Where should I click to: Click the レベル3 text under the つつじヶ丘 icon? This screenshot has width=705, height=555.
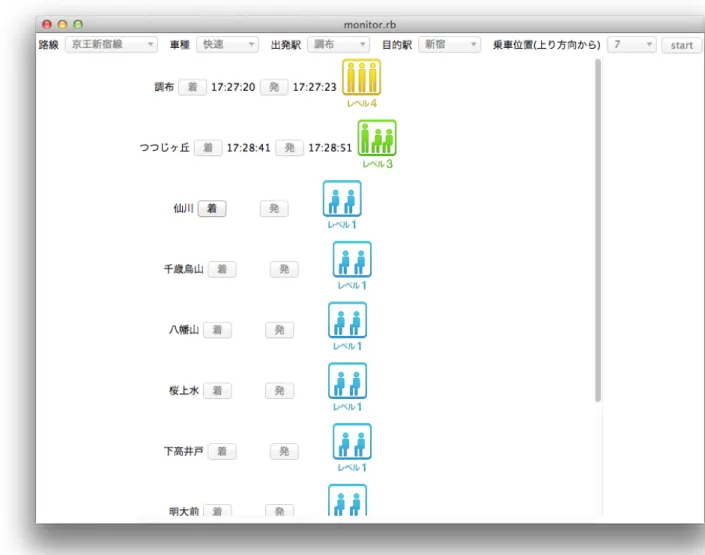pyautogui.click(x=377, y=164)
